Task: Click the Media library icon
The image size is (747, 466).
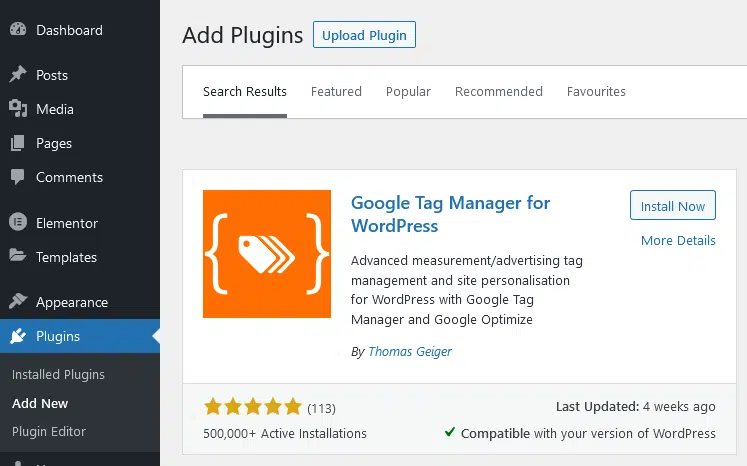Action: (18, 109)
